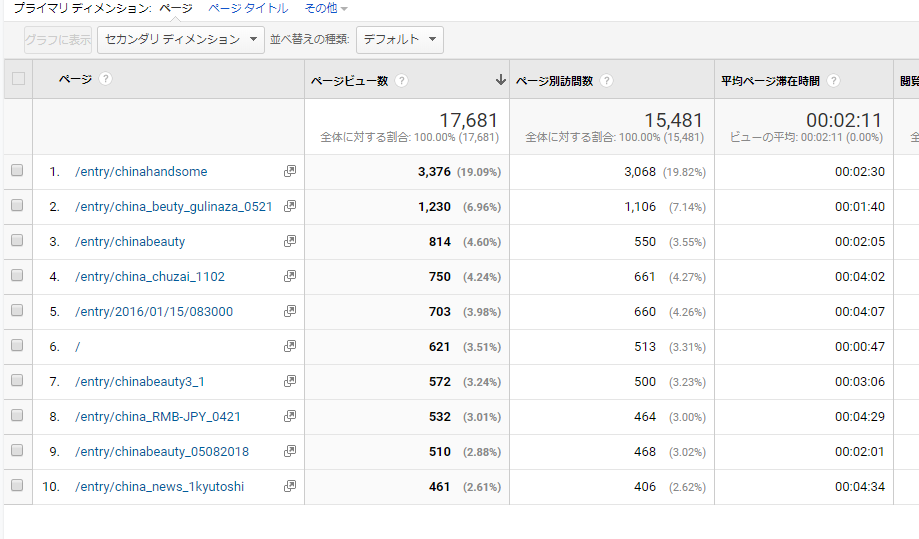Show help for ページ column
Screen dimensions: 919x539
pyautogui.click(x=105, y=79)
